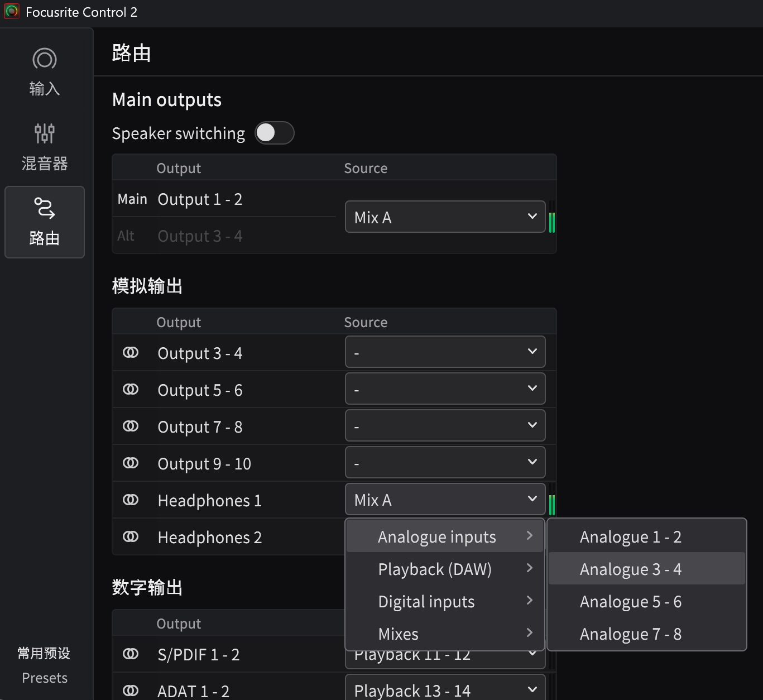Choose Analogue 5 - 6 as source
The width and height of the screenshot is (763, 700).
click(647, 601)
